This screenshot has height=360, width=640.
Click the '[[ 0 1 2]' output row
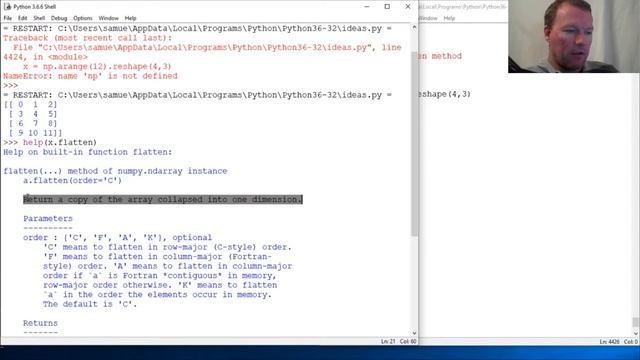pyautogui.click(x=31, y=104)
